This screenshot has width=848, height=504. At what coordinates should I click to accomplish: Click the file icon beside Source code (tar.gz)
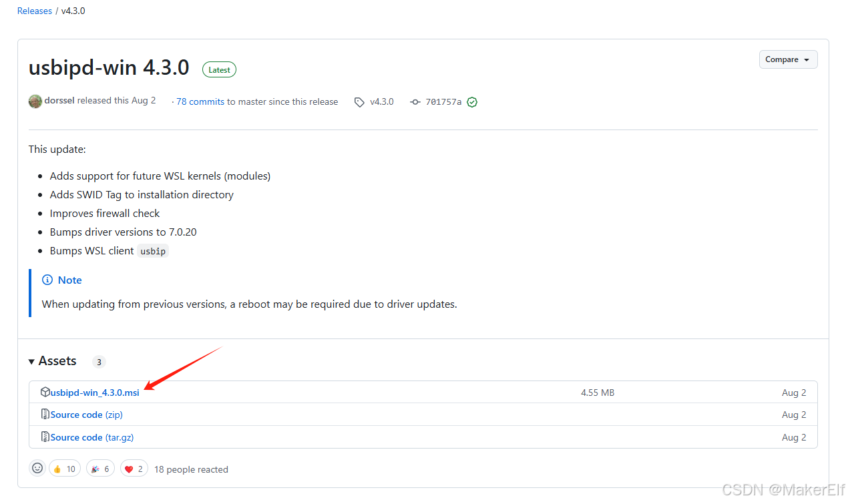pyautogui.click(x=45, y=437)
